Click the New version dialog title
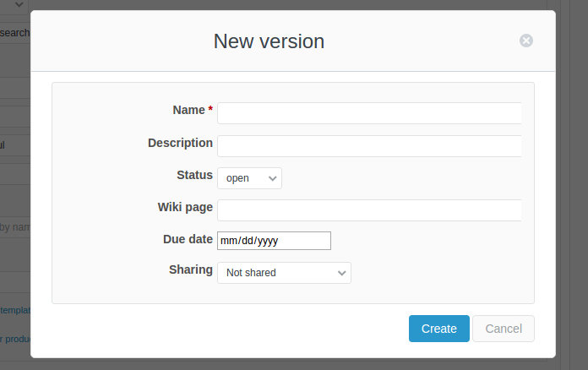 [269, 41]
